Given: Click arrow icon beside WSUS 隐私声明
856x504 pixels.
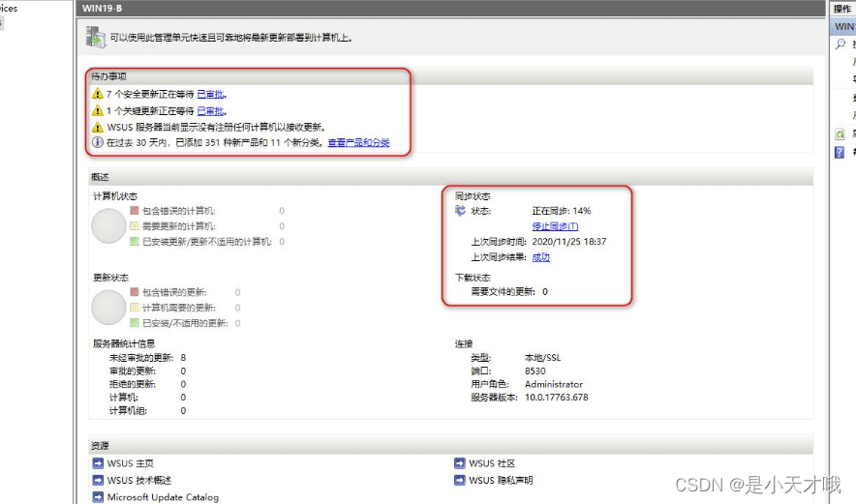Looking at the screenshot, I should point(460,481).
